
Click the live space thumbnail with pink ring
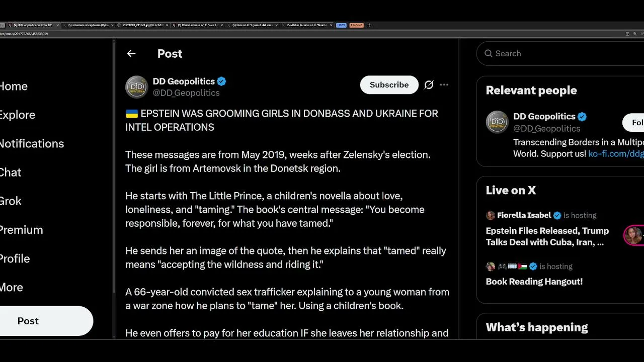[633, 235]
